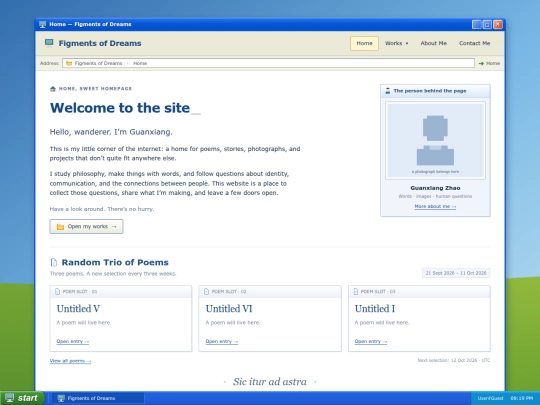Focus the Address bar field
This screenshot has height=405, width=540.
[x=268, y=63]
